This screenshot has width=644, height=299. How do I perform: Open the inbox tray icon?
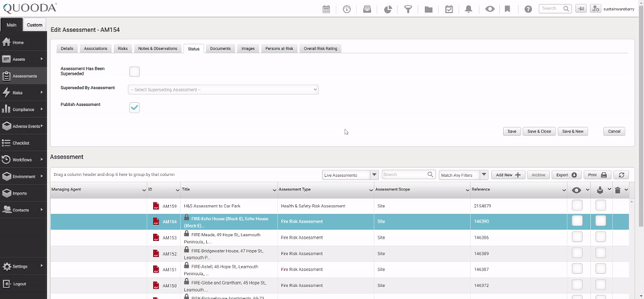(x=367, y=9)
